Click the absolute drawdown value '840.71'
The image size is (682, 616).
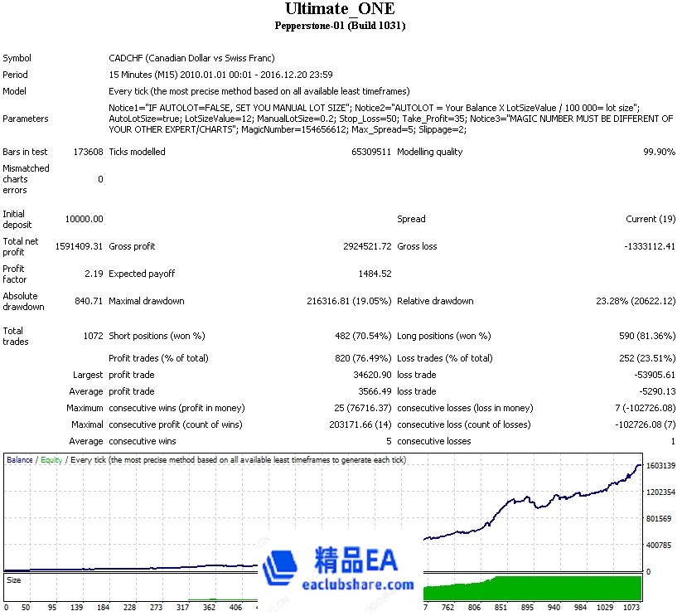coord(89,302)
